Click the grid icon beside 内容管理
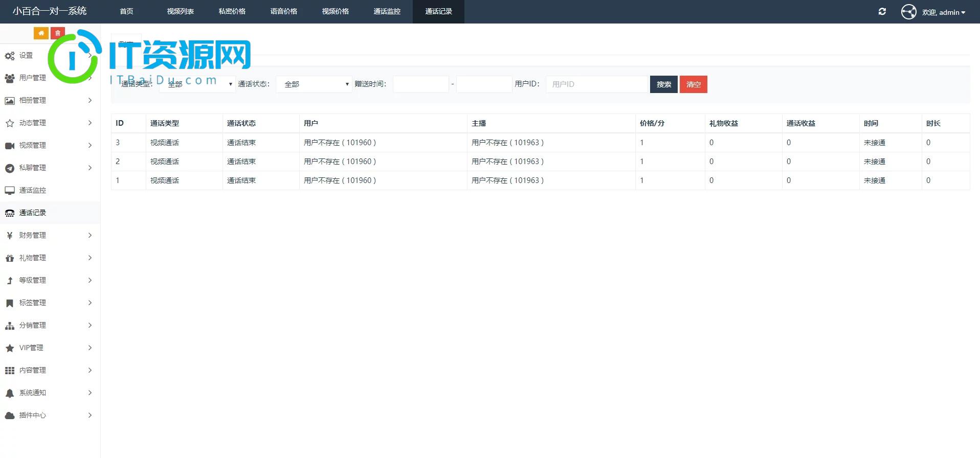Screen dimensions: 980x458 tap(10, 371)
